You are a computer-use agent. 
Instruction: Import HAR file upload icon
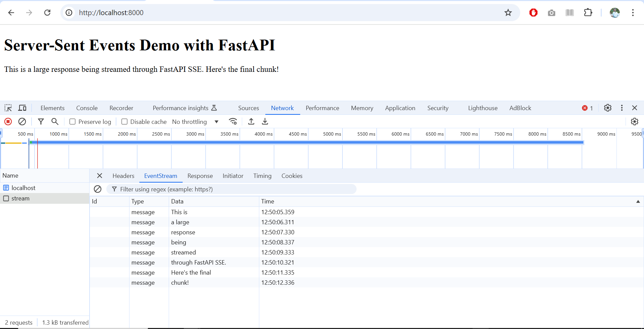click(251, 122)
